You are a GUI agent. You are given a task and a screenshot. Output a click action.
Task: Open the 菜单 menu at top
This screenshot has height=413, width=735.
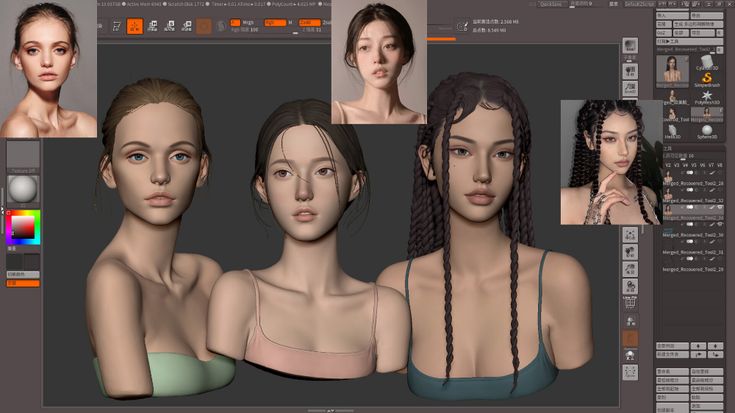(614, 4)
